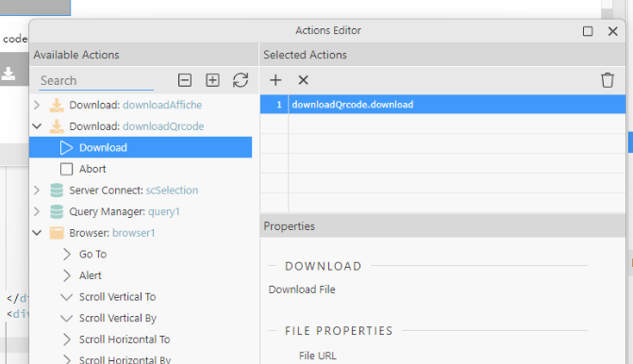Screen dimensions: 633x364
Task: Click the orange downloadAffiche download icon
Action: 57,105
